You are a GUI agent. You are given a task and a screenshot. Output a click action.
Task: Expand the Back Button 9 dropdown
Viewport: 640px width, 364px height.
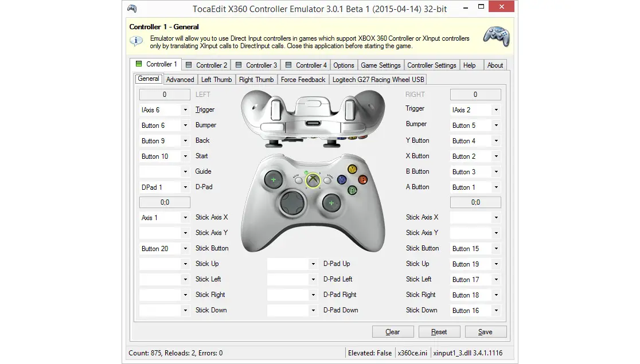click(x=185, y=141)
